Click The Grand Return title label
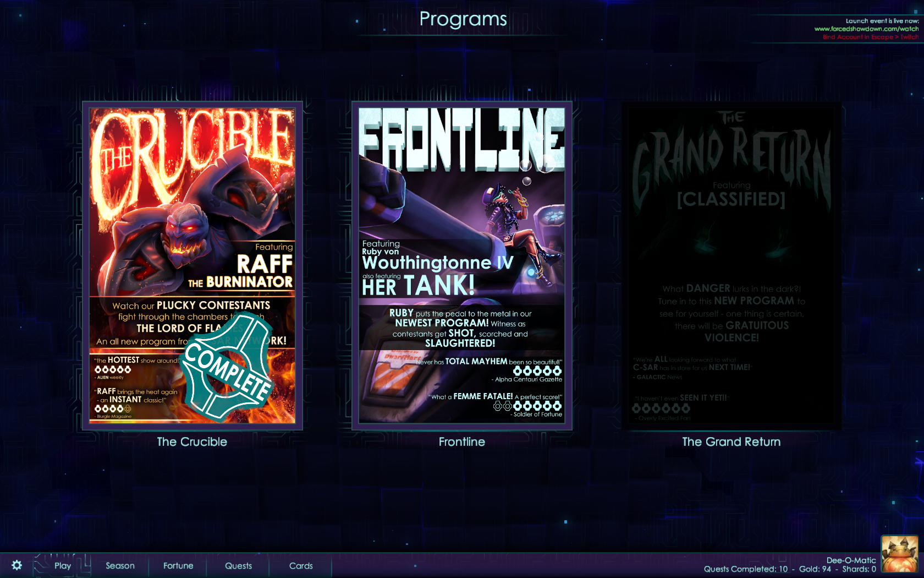The image size is (924, 578). 732,441
